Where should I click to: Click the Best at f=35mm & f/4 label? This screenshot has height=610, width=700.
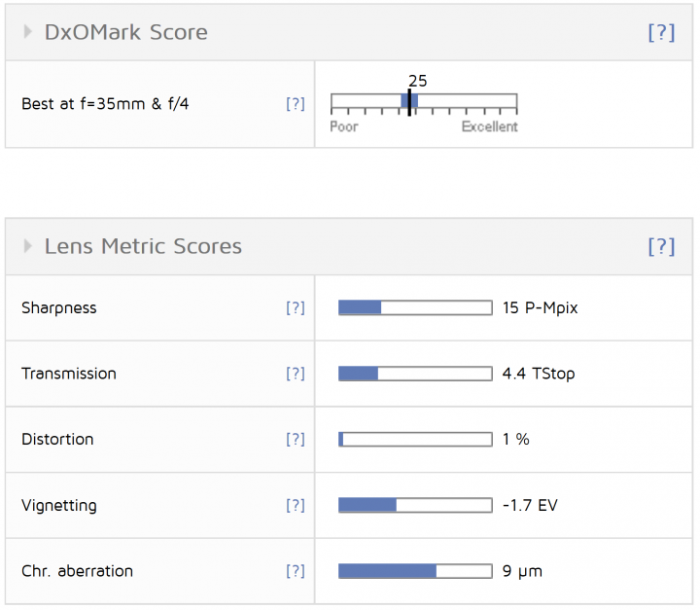tap(105, 103)
